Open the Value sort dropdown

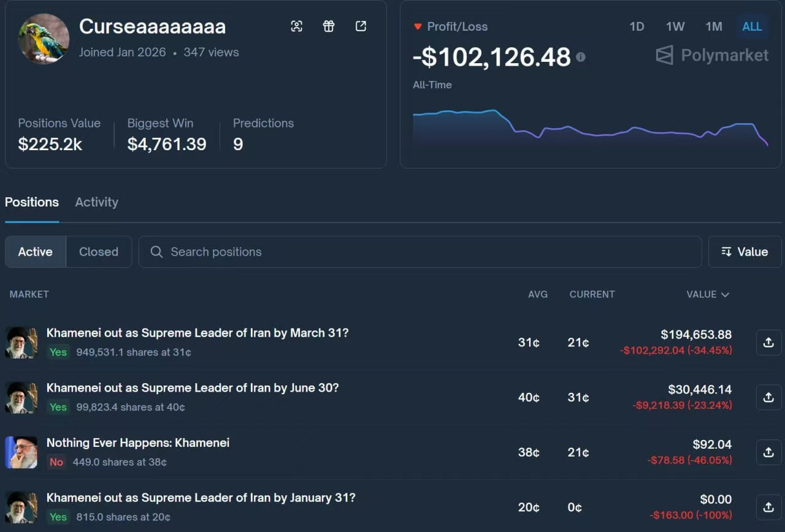pos(745,252)
